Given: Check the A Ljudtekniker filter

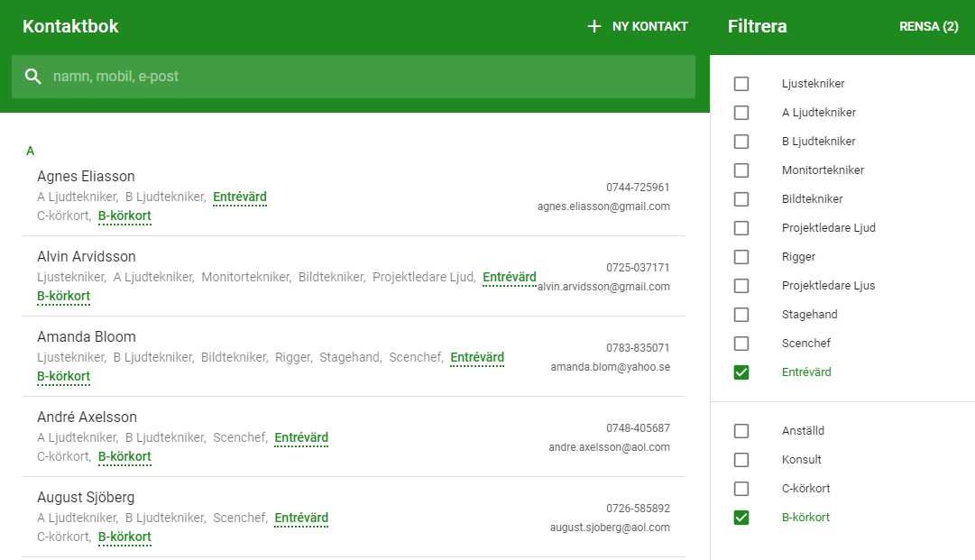Looking at the screenshot, I should pos(741,113).
